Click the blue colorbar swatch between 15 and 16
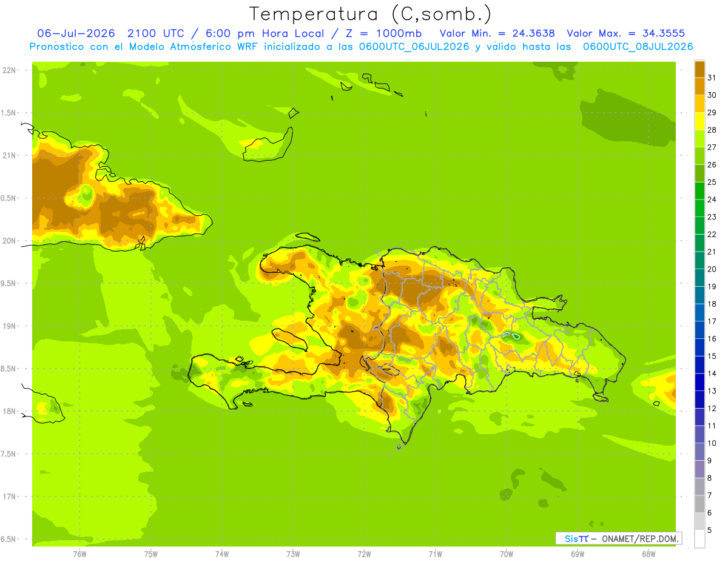Image resolution: width=728 pixels, height=562 pixels. (699, 347)
